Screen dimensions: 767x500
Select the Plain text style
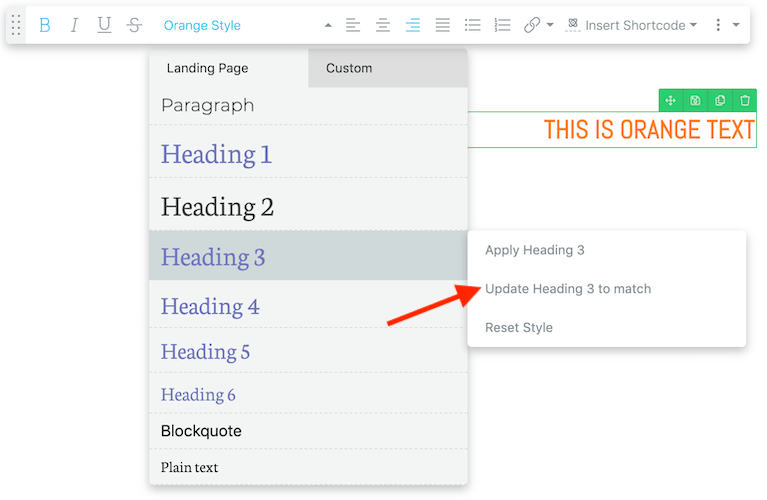tap(308, 467)
